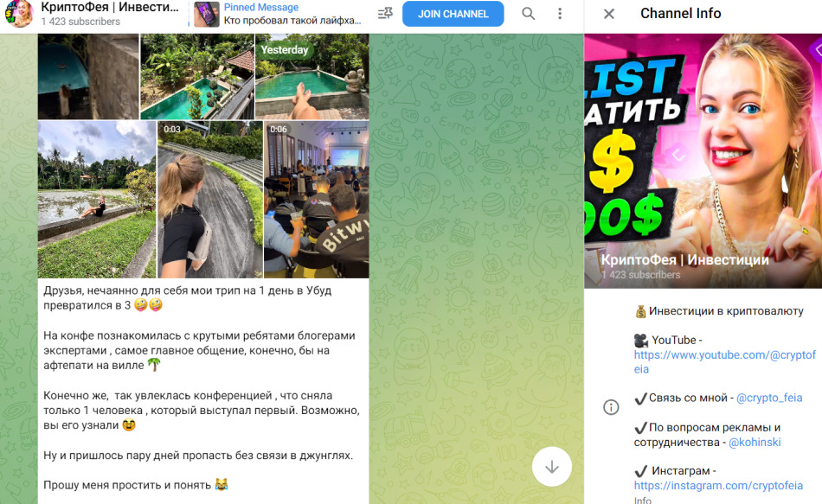This screenshot has width=822, height=504.
Task: Open the channel profile cover image
Action: pyautogui.click(x=703, y=161)
